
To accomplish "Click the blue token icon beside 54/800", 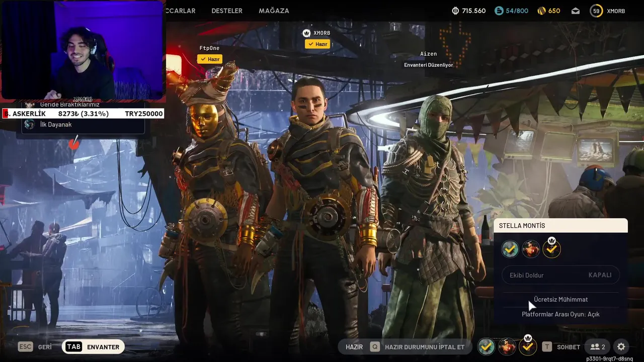I will point(499,11).
